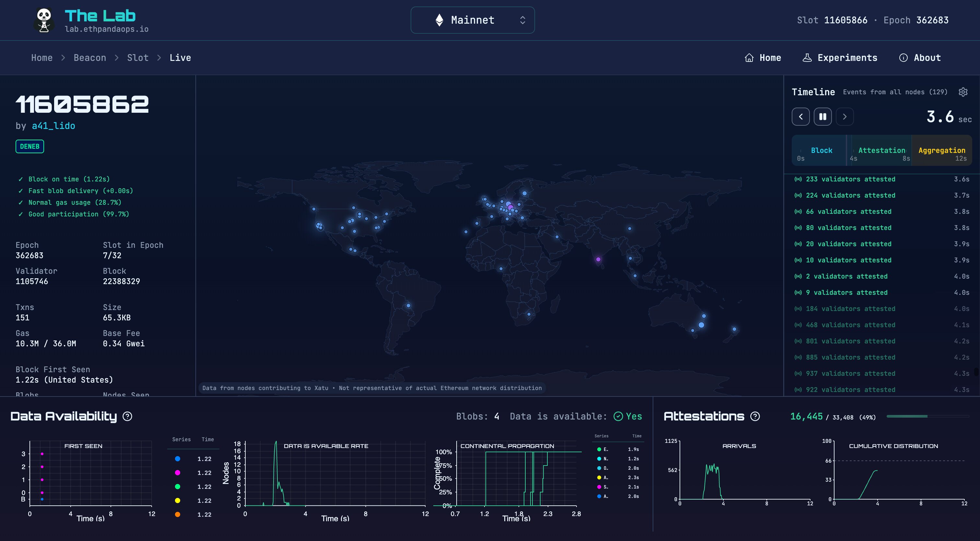This screenshot has width=980, height=541.
Task: Go to previous slot in timeline
Action: point(801,117)
